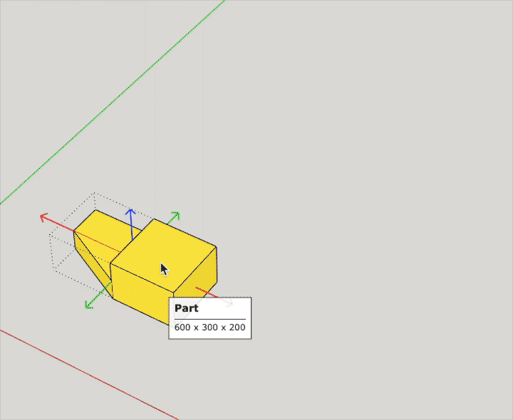Click the red arrowhead pointing left
Viewport: 513px width, 420px height.
(x=44, y=217)
